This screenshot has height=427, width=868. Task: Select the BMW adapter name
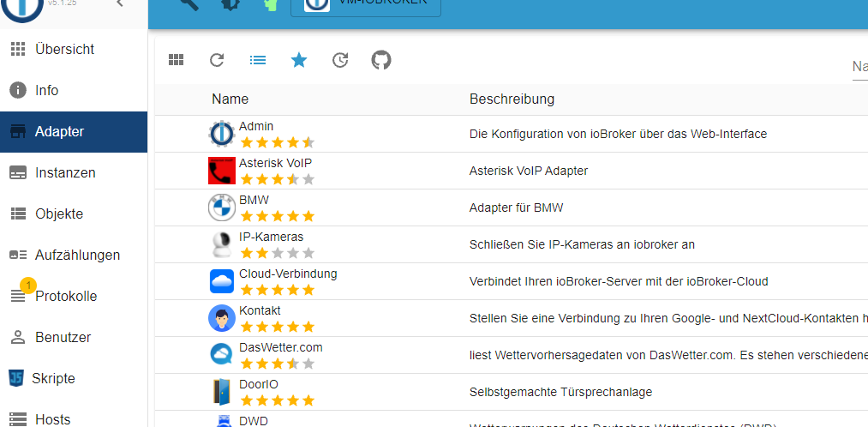tap(254, 200)
